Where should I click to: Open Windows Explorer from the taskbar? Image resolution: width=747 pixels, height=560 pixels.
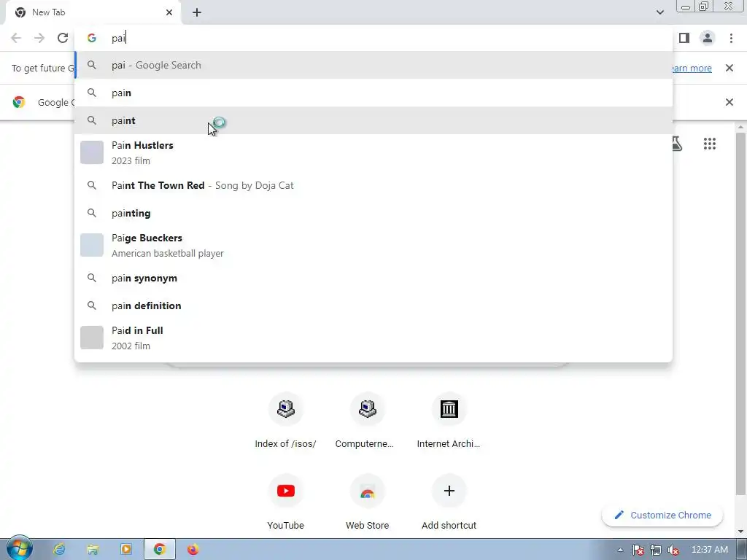(93, 550)
